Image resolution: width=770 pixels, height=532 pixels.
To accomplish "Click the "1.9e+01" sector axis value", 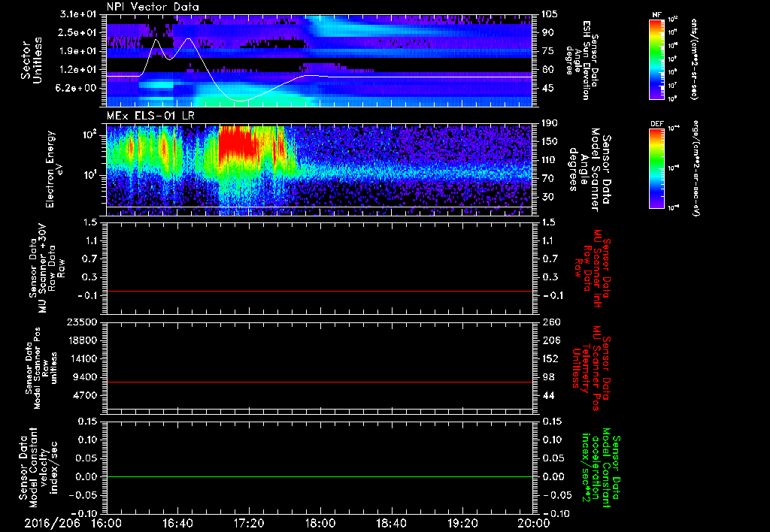I will point(77,51).
